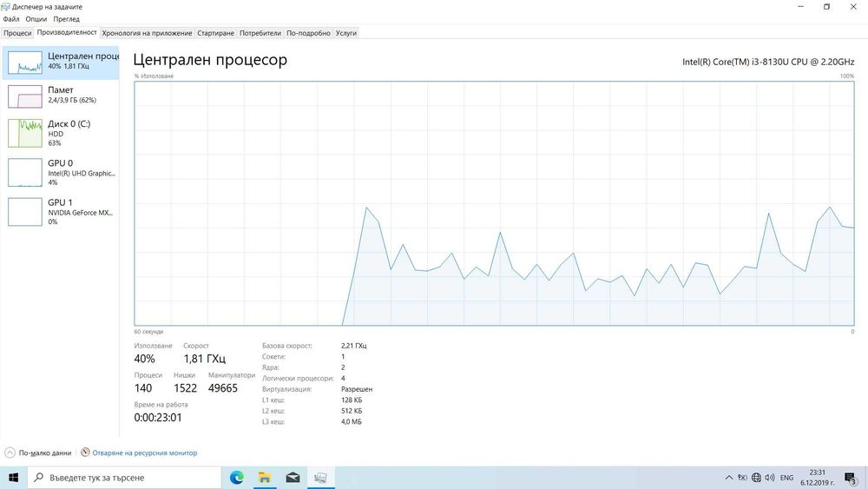
Task: Open GPU 1 NVIDIA GeForce entry
Action: click(61, 212)
